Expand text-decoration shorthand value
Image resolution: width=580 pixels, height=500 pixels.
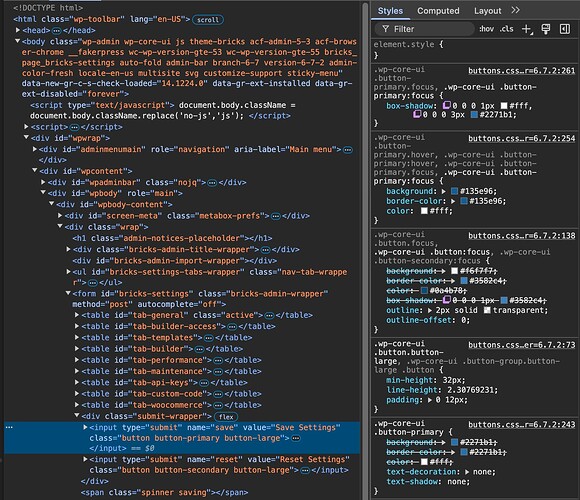tap(467, 472)
